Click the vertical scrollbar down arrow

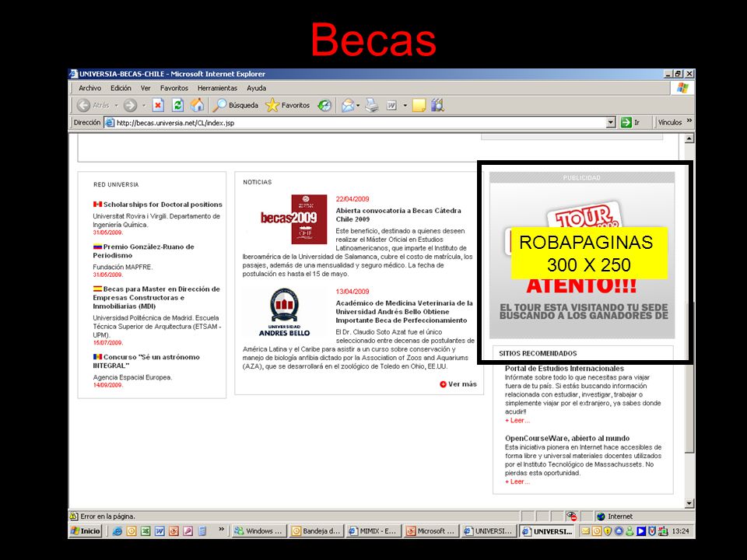[689, 503]
